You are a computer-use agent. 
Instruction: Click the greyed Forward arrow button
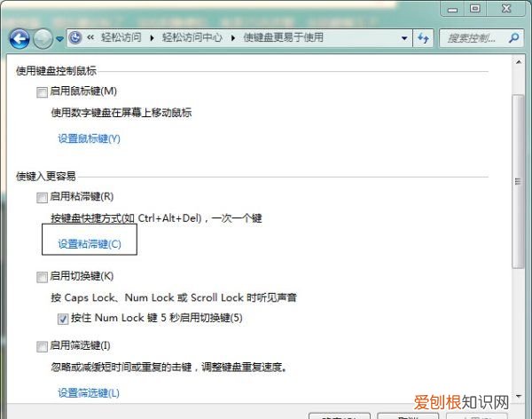click(43, 39)
